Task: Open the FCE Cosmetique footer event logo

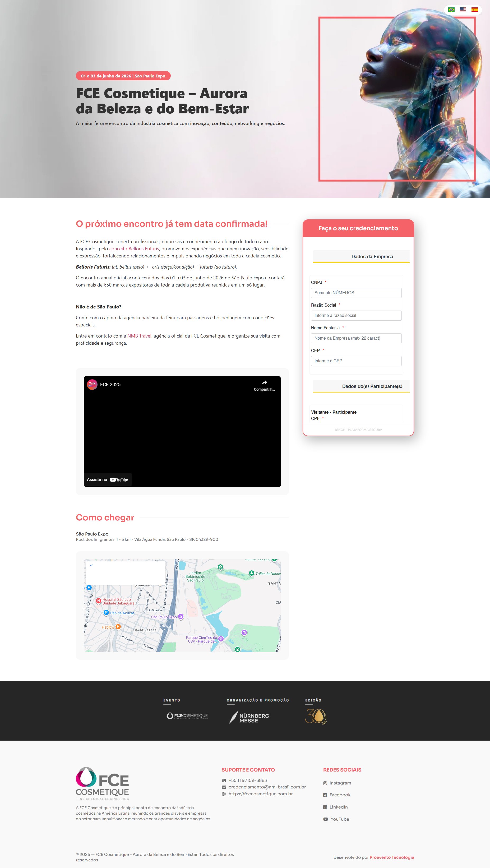Action: point(187,716)
